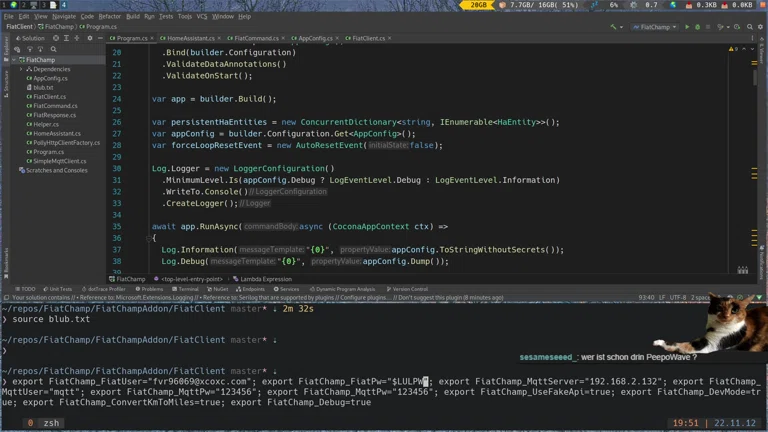Viewport: 768px width, 432px height.
Task: Run the FlatChamp configuration with the green play icon
Action: 687,27
